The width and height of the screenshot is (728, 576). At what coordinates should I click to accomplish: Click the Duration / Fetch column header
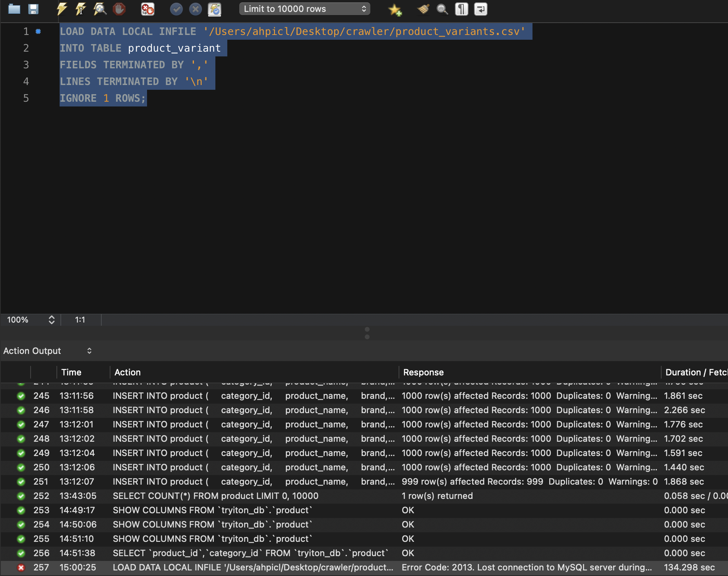(x=696, y=372)
